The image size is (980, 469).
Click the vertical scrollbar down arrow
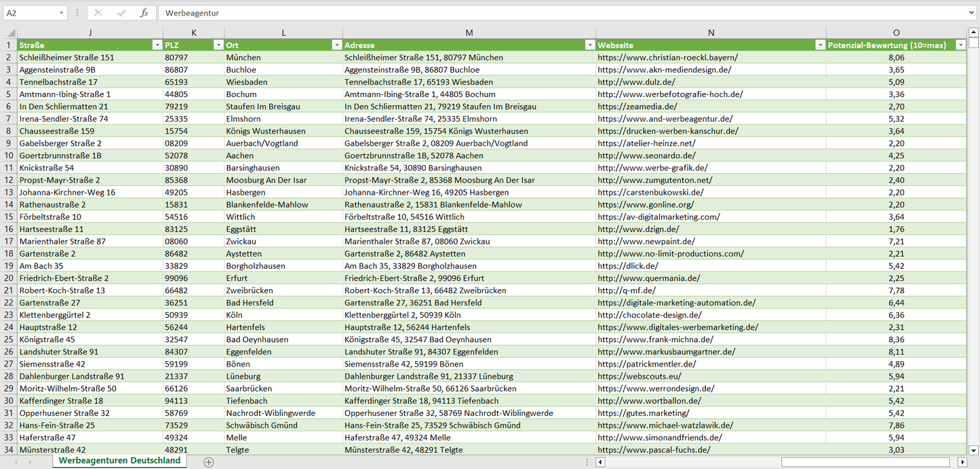point(974,449)
